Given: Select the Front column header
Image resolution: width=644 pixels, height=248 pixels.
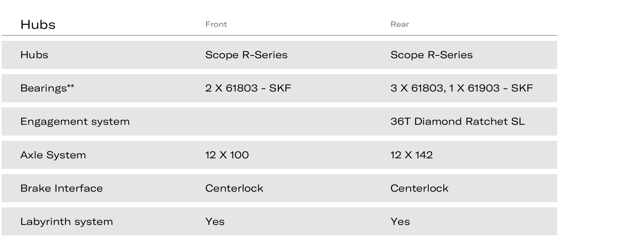Looking at the screenshot, I should click(x=216, y=24).
